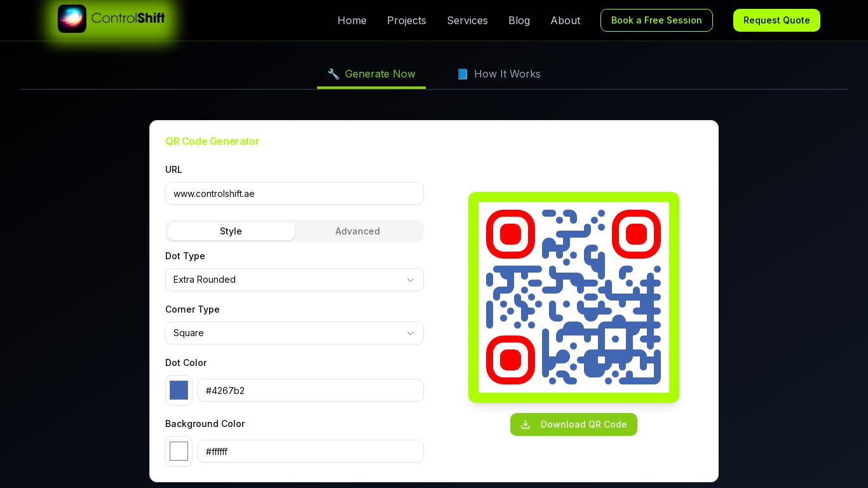Click the QR Code Generator heading
The image size is (868, 488).
212,141
